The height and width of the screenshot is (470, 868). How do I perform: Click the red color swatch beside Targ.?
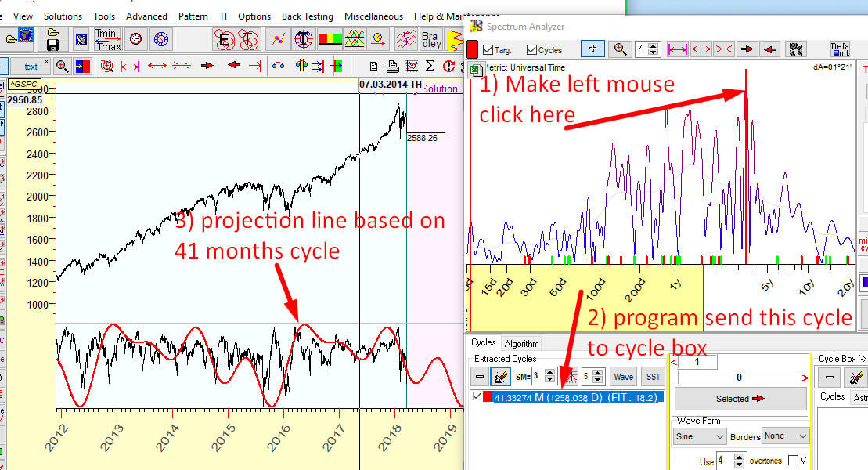pyautogui.click(x=473, y=49)
